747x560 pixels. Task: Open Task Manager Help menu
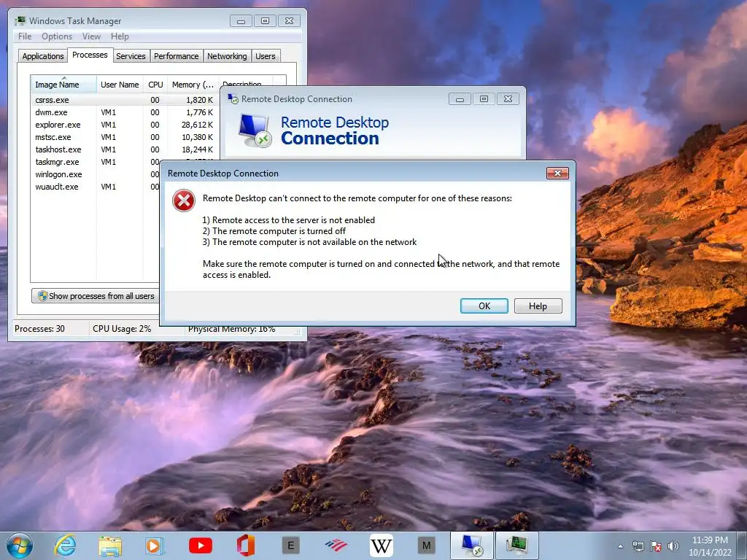[x=120, y=36]
